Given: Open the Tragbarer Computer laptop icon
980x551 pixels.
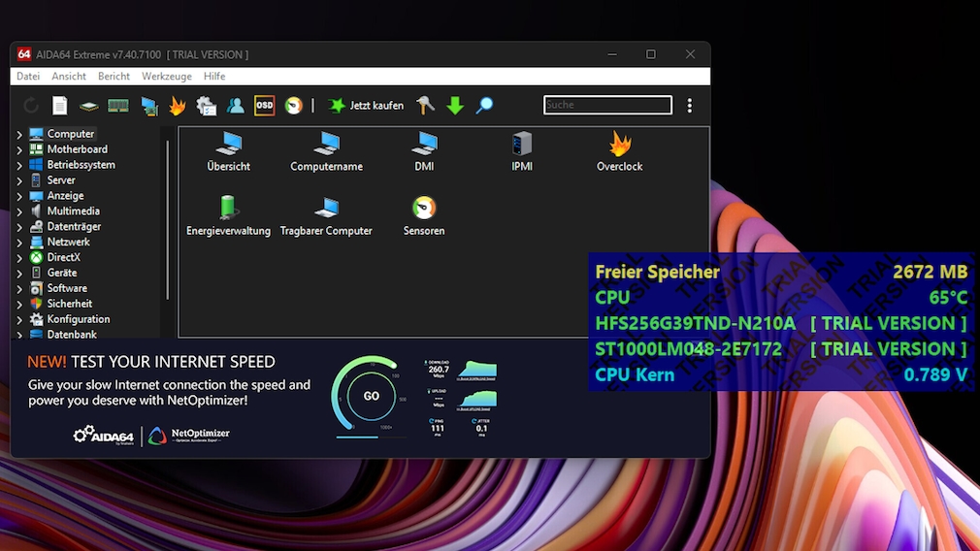Looking at the screenshot, I should (326, 209).
